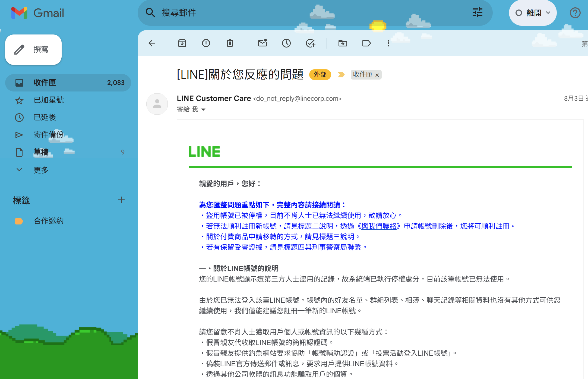588x379 pixels.
Task: Mark the email as unread
Action: pyautogui.click(x=262, y=43)
